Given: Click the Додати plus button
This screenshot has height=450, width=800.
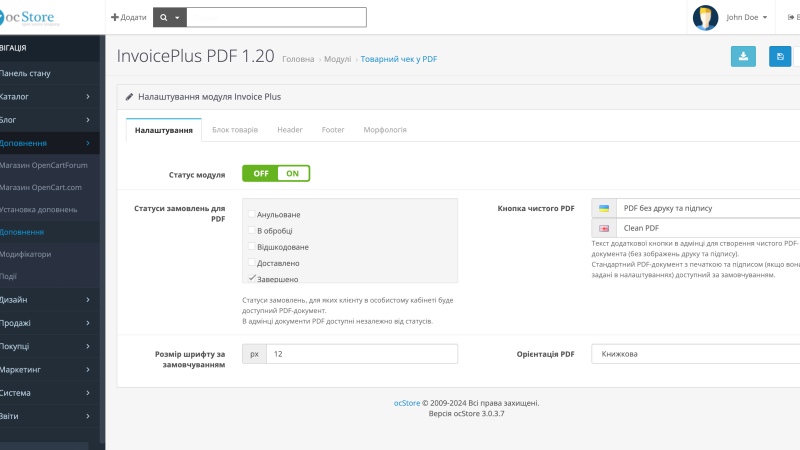Looking at the screenshot, I should click(129, 17).
